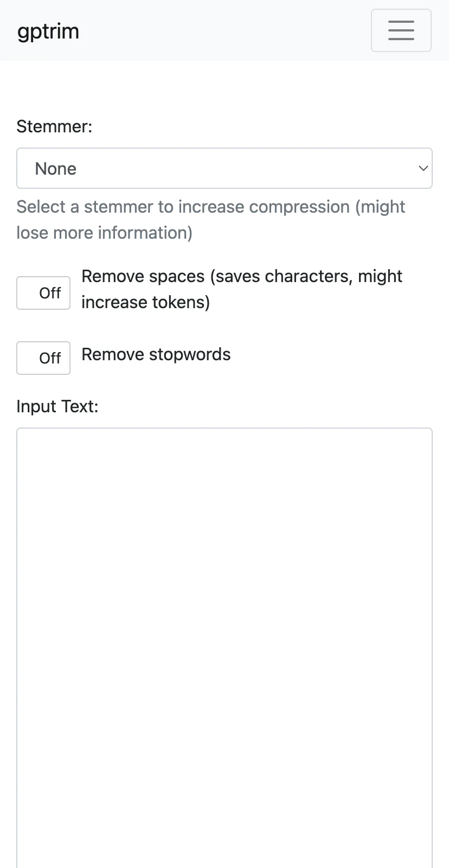Enable the Remove stopwords switch
Screen dimensions: 449x868
point(43,358)
